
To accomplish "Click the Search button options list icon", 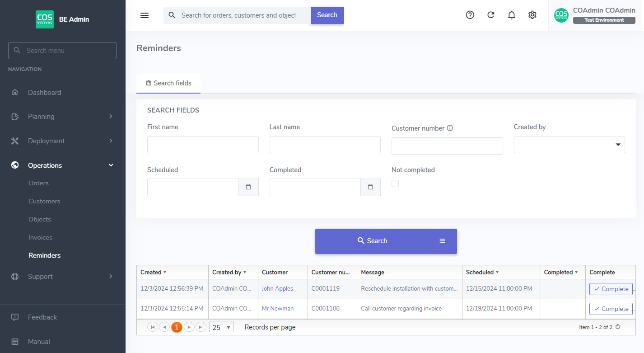I will click(x=442, y=241).
